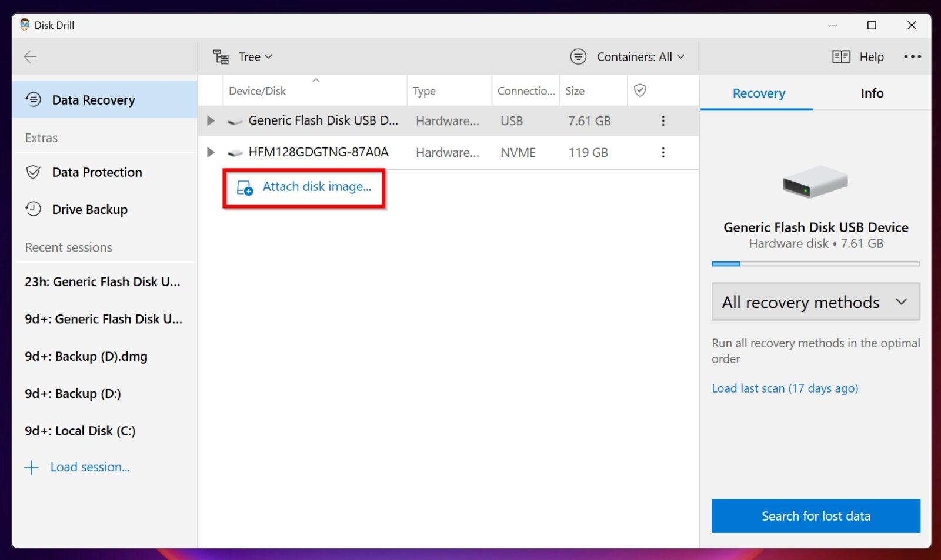This screenshot has width=941, height=560.
Task: Switch to the Info tab
Action: pyautogui.click(x=871, y=93)
